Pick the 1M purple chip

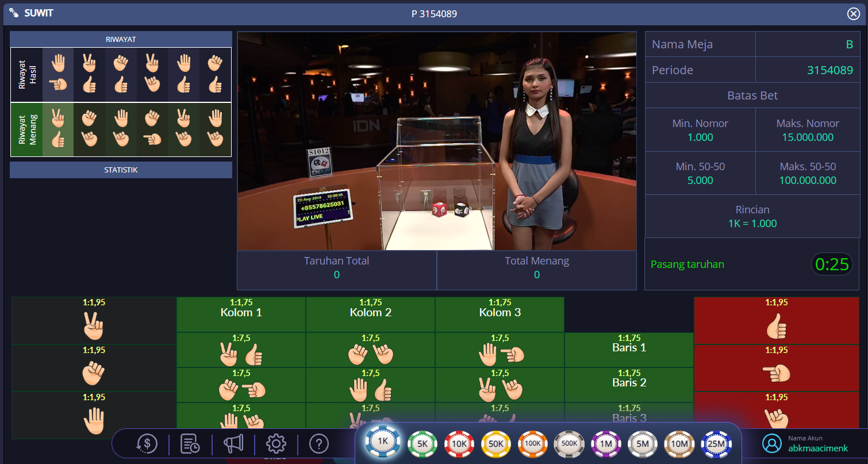605,443
